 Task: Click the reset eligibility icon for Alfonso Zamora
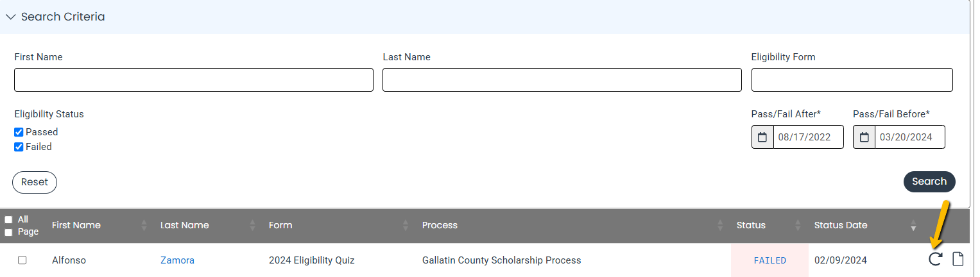936,260
